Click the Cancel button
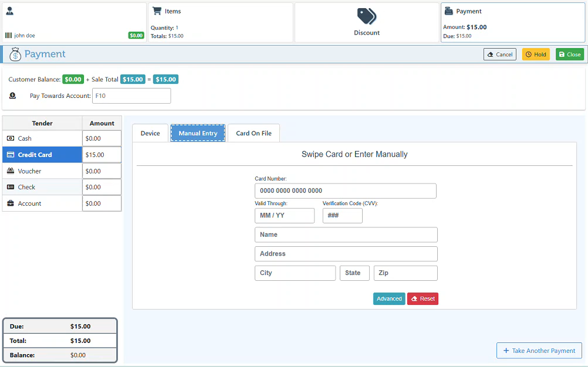Image resolution: width=588 pixels, height=367 pixels. (x=500, y=55)
